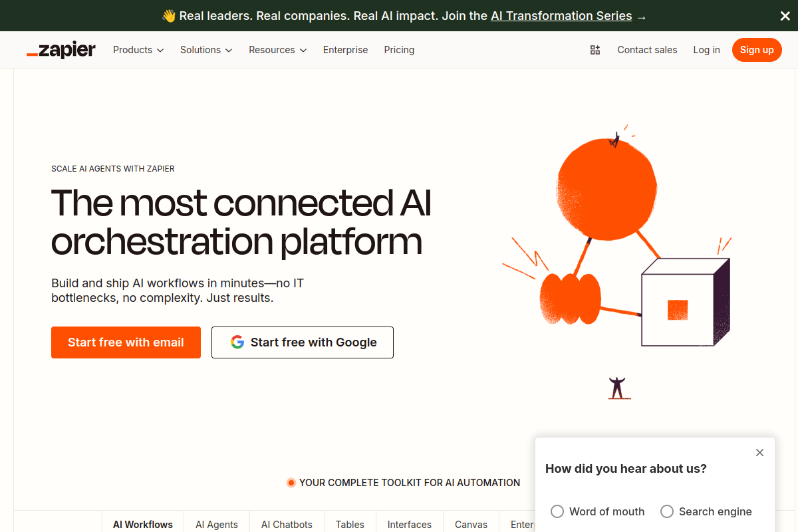Viewport: 798px width, 532px height.
Task: Click the Google icon in the sign-up button
Action: tap(237, 342)
